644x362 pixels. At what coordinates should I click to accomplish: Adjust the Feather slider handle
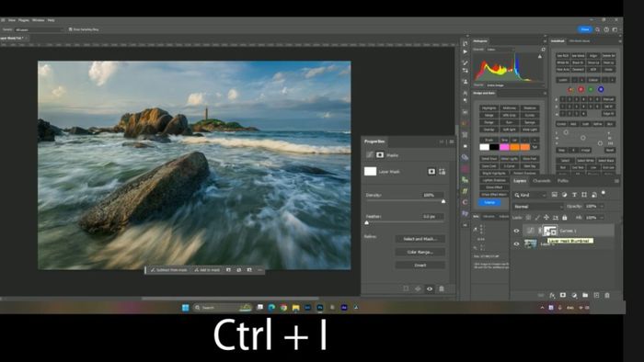(367, 222)
